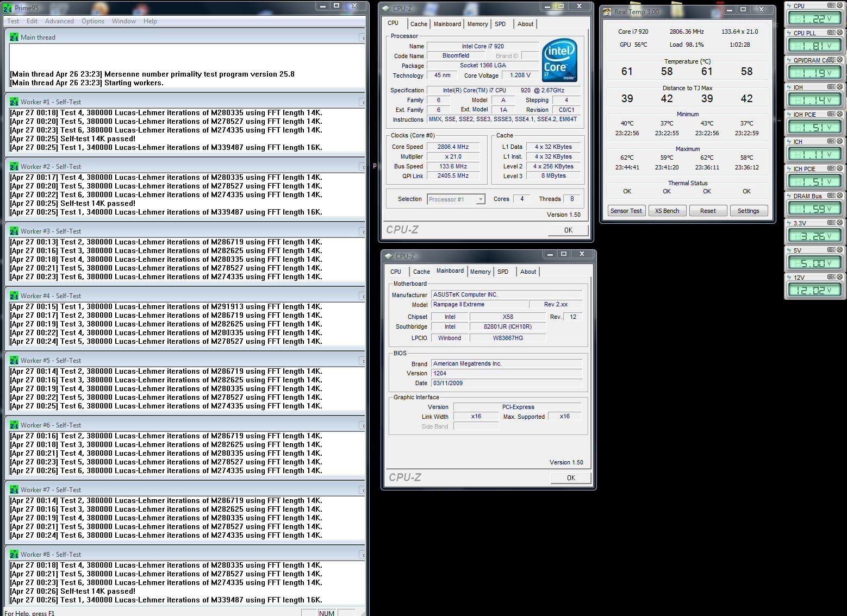Image resolution: width=847 pixels, height=616 pixels.
Task: Click the Worker #7 Self-Test window icon
Action: point(14,489)
